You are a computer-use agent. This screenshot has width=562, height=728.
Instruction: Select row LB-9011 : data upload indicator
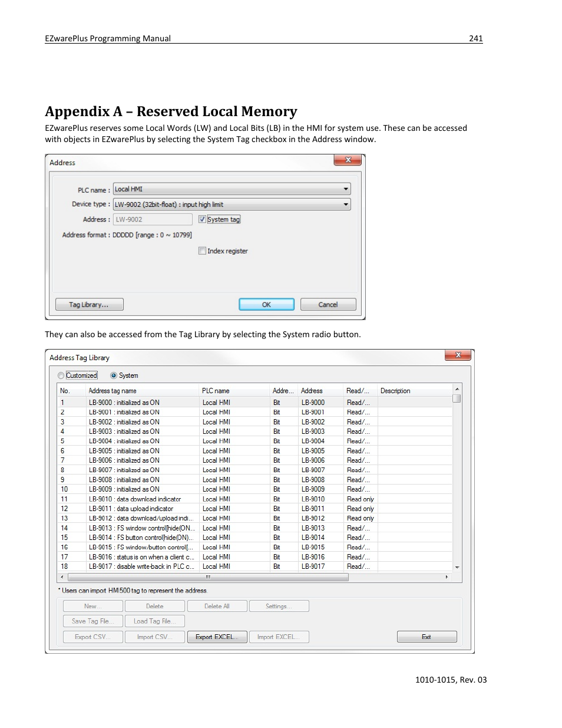tap(255, 509)
